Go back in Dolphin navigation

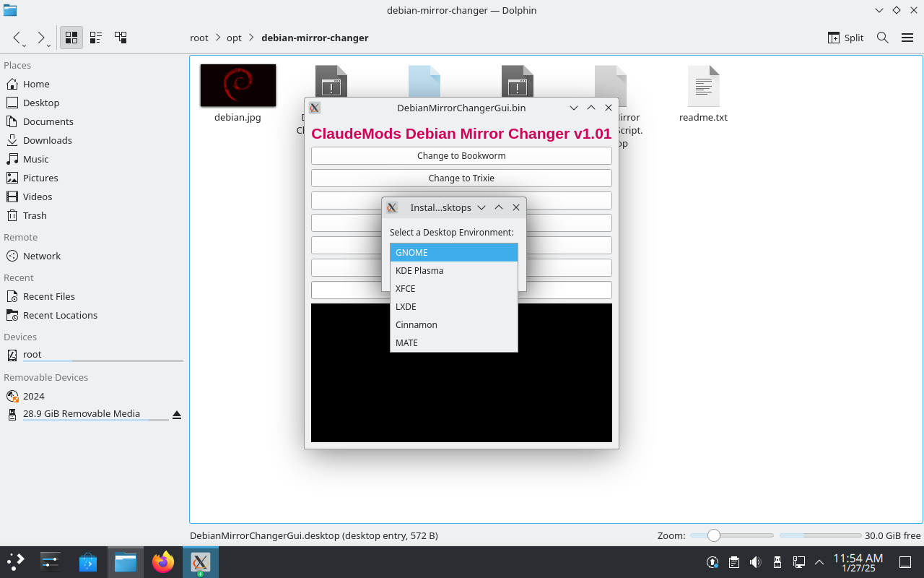17,38
